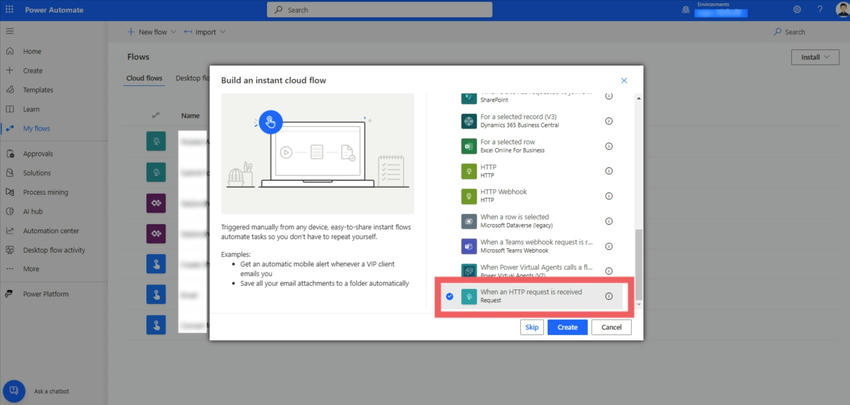Select the Excel Online For Business trigger icon
The height and width of the screenshot is (405, 850).
tap(468, 146)
